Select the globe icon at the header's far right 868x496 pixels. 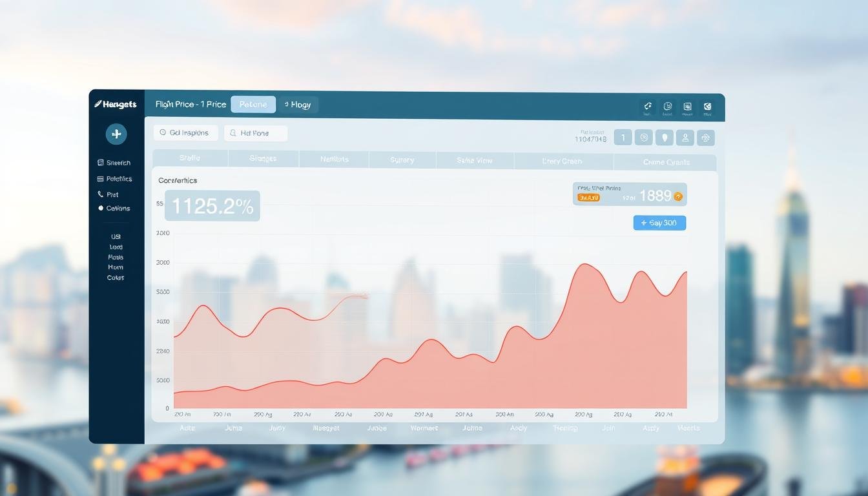(707, 105)
